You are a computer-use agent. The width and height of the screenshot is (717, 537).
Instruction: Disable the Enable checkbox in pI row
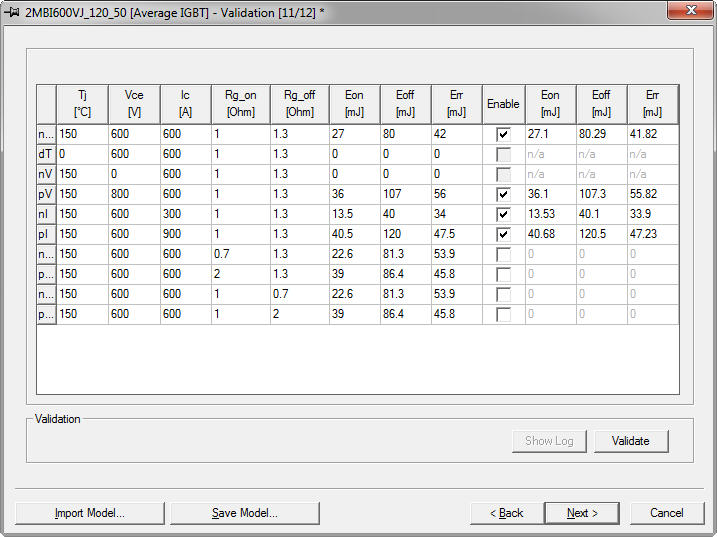(x=503, y=234)
